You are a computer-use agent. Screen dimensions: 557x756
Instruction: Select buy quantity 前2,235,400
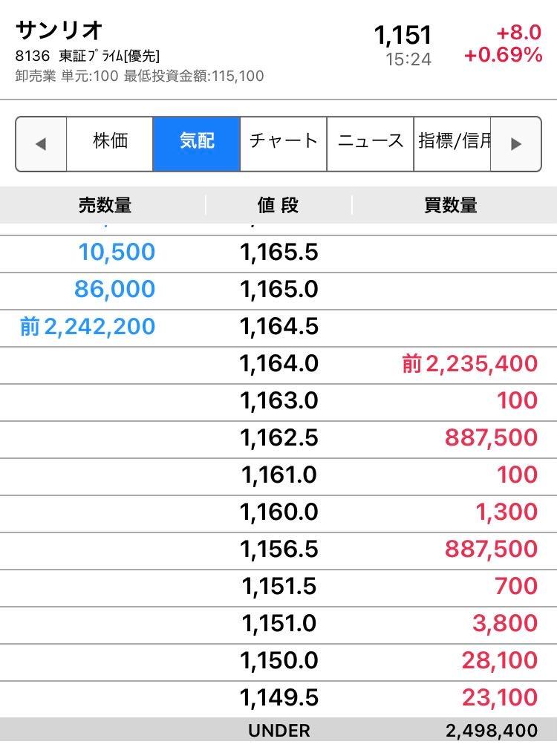point(469,364)
